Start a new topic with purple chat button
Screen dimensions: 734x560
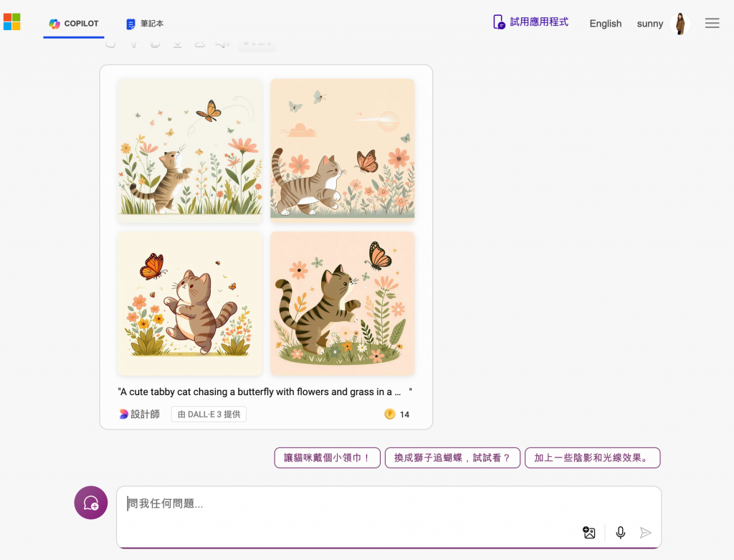[x=91, y=503]
